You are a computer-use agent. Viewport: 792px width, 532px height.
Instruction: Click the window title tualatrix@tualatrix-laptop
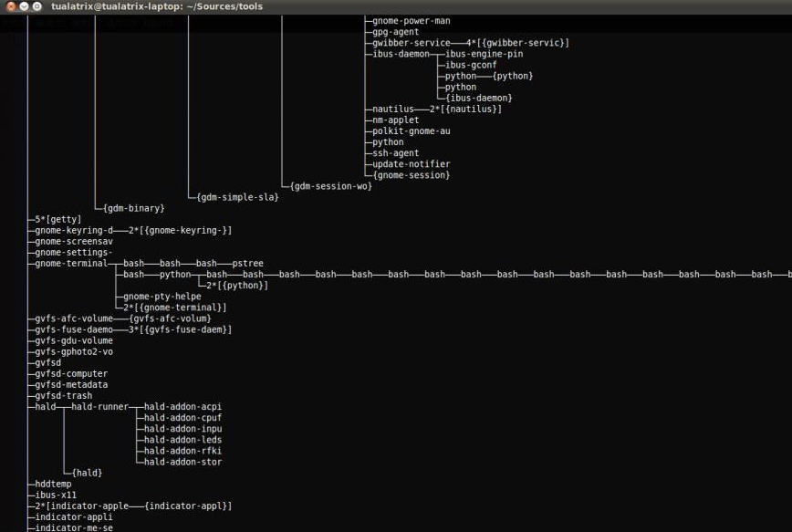coord(157,6)
